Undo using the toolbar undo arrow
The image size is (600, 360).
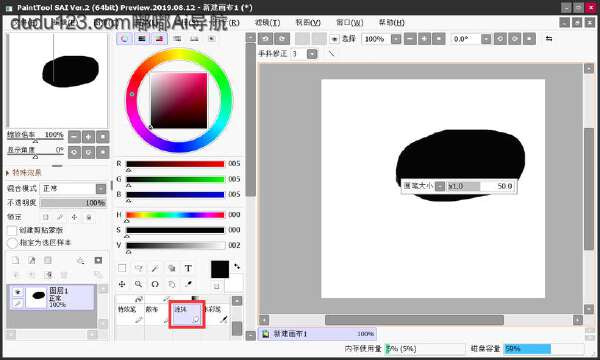coord(265,39)
